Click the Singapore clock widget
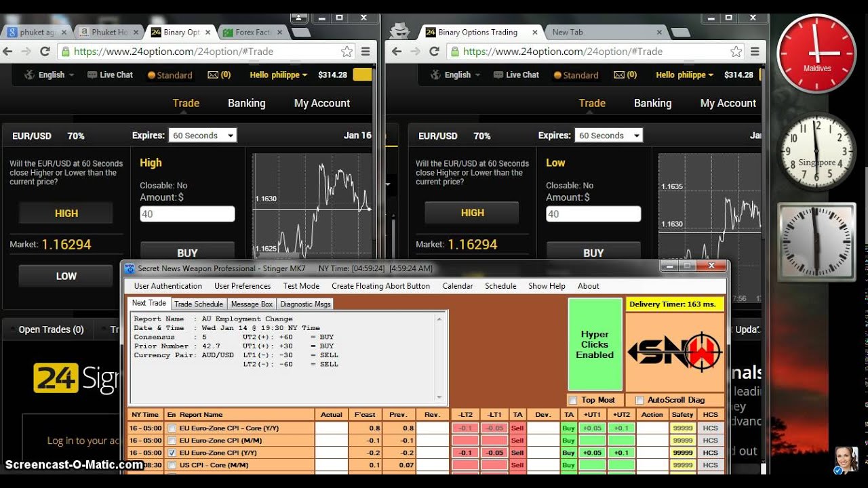The image size is (868, 488). coord(816,152)
